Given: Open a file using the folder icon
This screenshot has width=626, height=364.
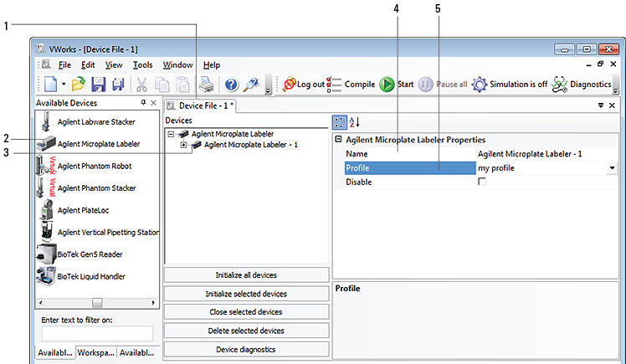Looking at the screenshot, I should 78,85.
